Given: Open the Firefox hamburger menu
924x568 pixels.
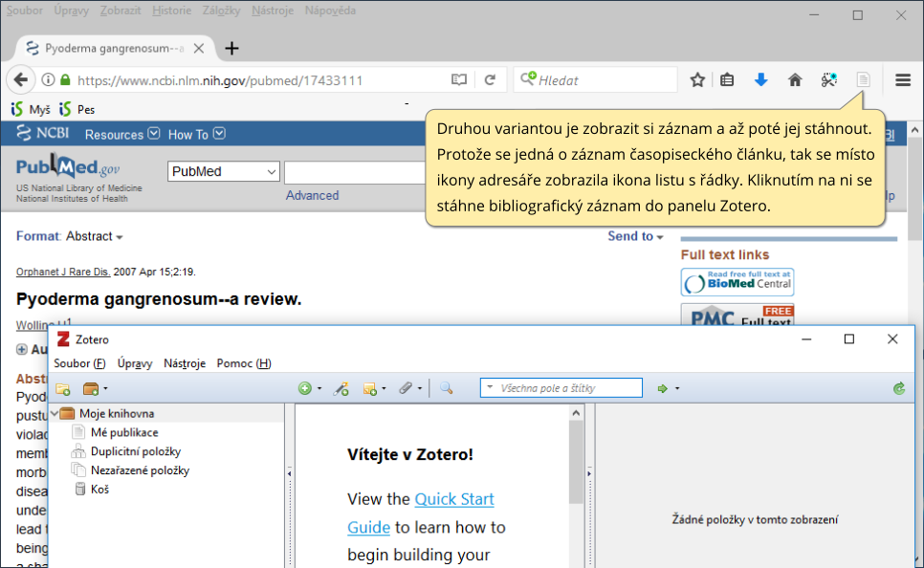Looking at the screenshot, I should point(903,79).
